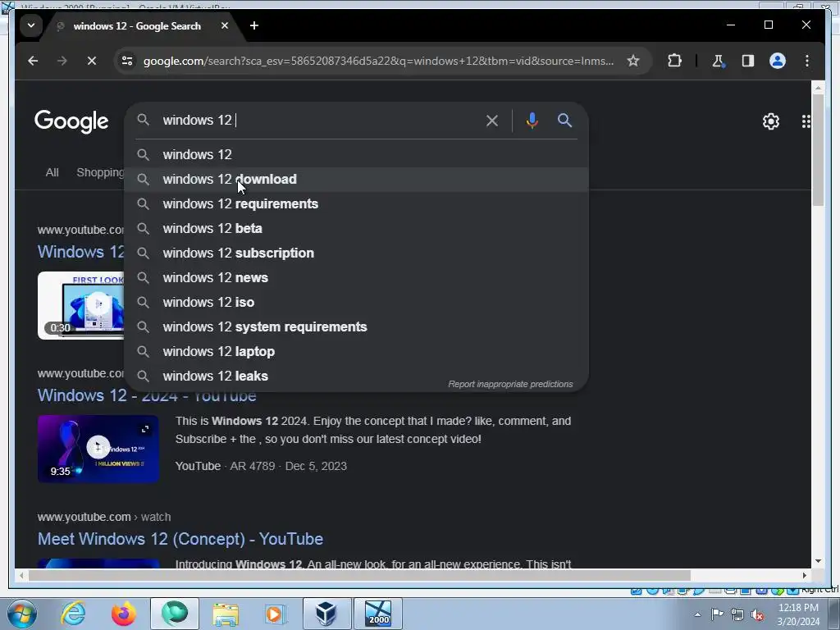This screenshot has height=630, width=840.
Task: Stop the page from loading
Action: click(92, 61)
